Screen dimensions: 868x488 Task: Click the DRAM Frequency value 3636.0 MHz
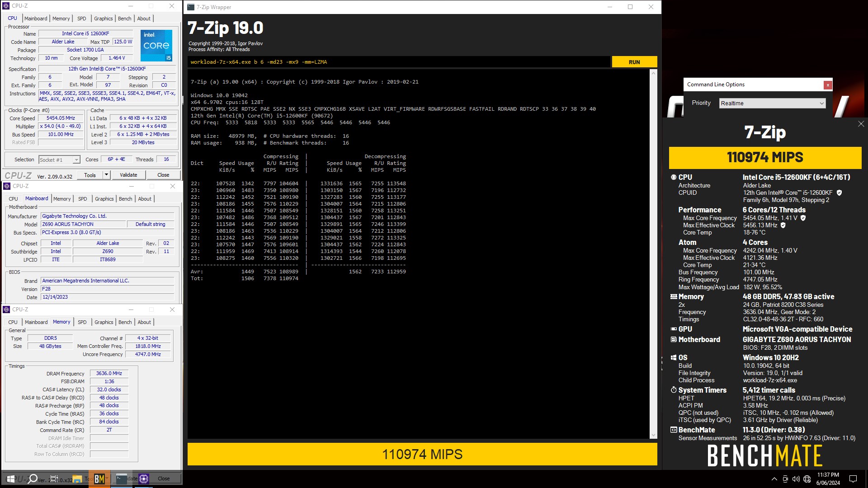109,374
